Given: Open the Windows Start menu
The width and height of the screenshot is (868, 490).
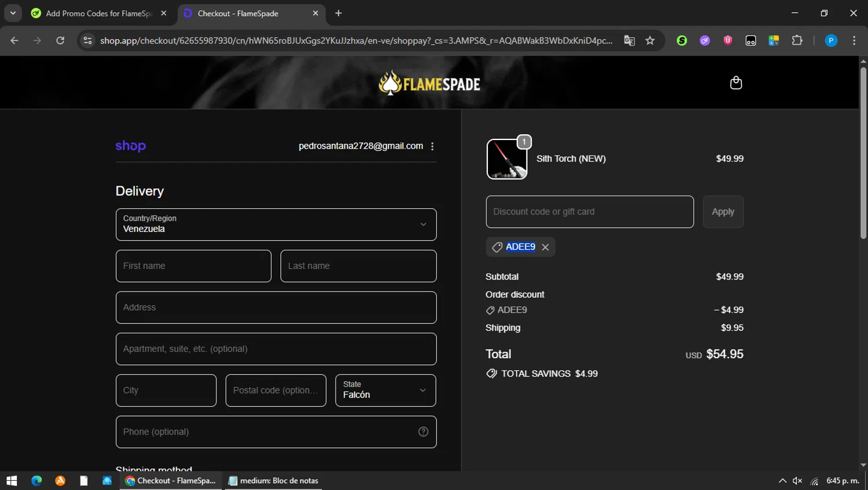Looking at the screenshot, I should 12,481.
